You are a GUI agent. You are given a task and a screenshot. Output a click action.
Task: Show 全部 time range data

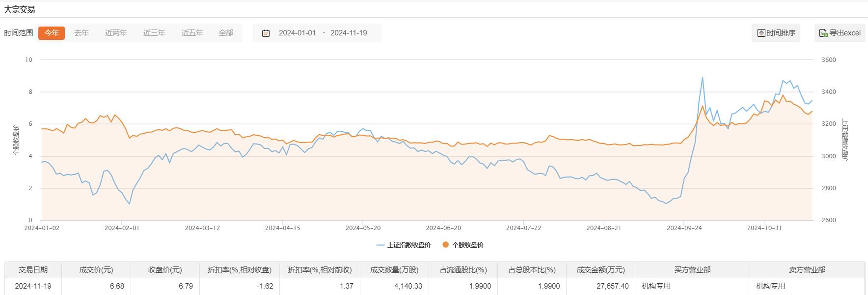[x=226, y=33]
